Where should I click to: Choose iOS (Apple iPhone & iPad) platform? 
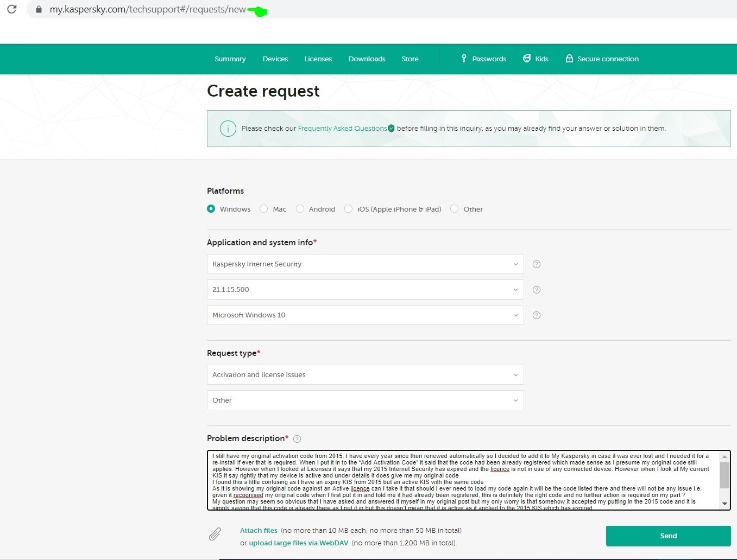point(349,209)
